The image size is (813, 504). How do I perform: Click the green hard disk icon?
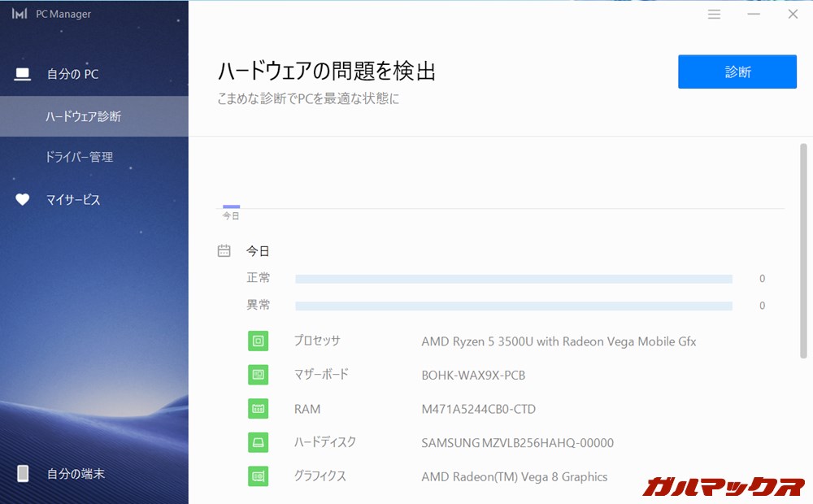pyautogui.click(x=258, y=443)
